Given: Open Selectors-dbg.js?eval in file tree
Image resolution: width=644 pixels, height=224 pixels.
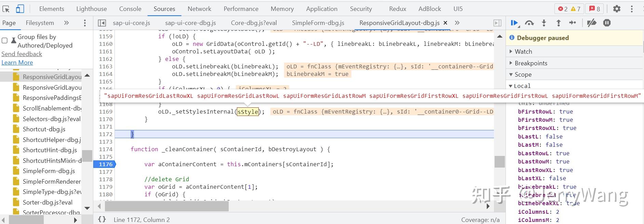Looking at the screenshot, I should tap(47, 119).
